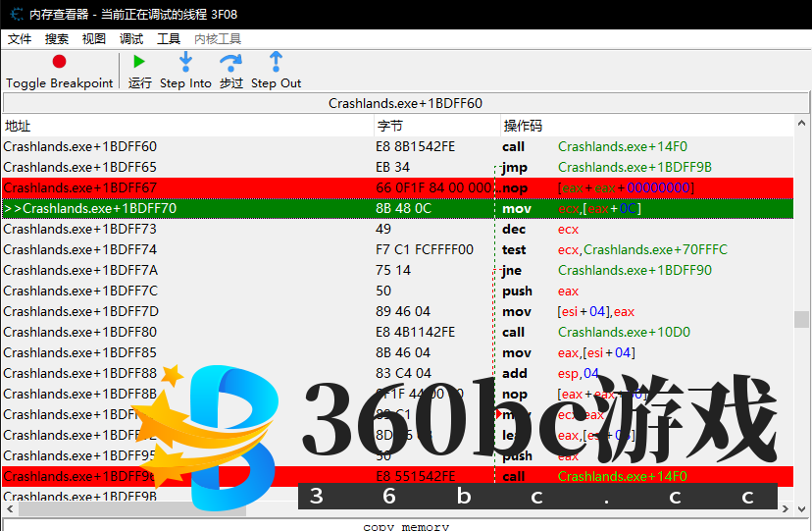The height and width of the screenshot is (531, 812).
Task: Open the 调试 menu
Action: pos(131,39)
